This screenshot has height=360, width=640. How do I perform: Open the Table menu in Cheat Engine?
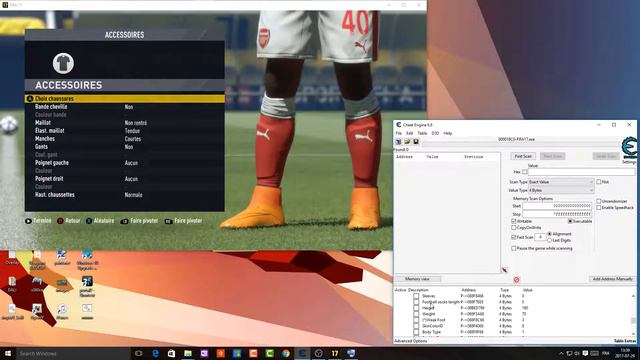pyautogui.click(x=422, y=133)
